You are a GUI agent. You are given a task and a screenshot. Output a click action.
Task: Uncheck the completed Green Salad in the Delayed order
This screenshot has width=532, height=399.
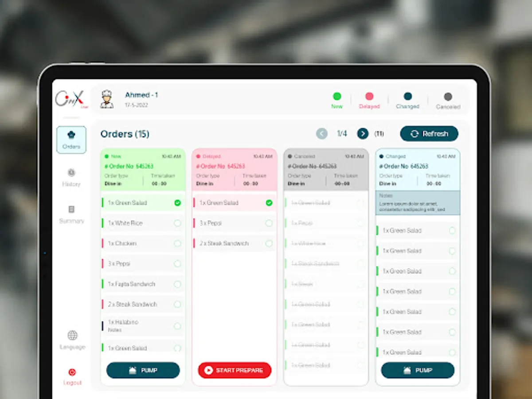click(268, 203)
